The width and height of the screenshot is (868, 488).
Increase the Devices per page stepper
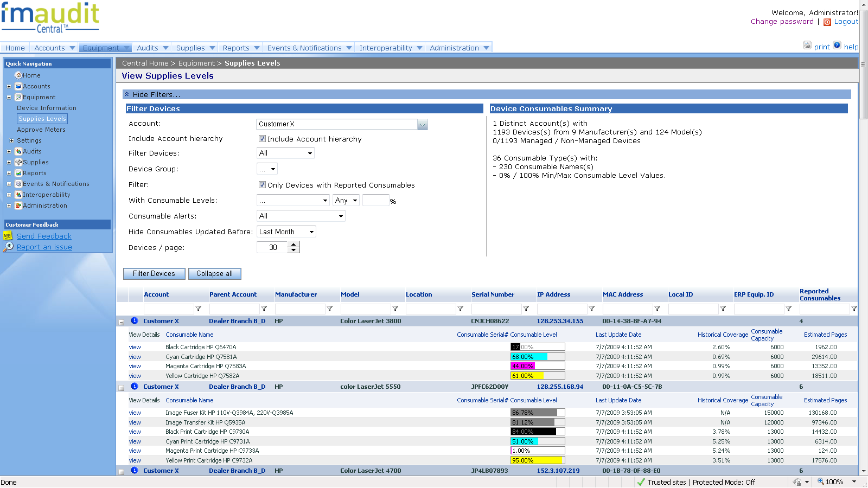[x=293, y=245]
